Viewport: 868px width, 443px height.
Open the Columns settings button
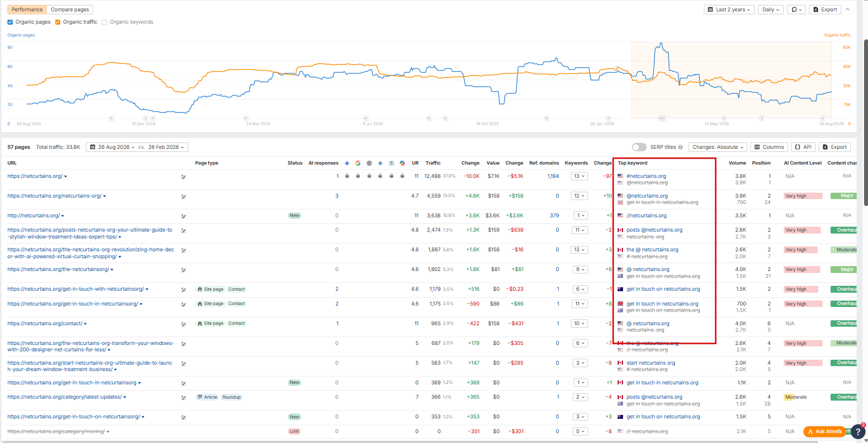pos(769,147)
